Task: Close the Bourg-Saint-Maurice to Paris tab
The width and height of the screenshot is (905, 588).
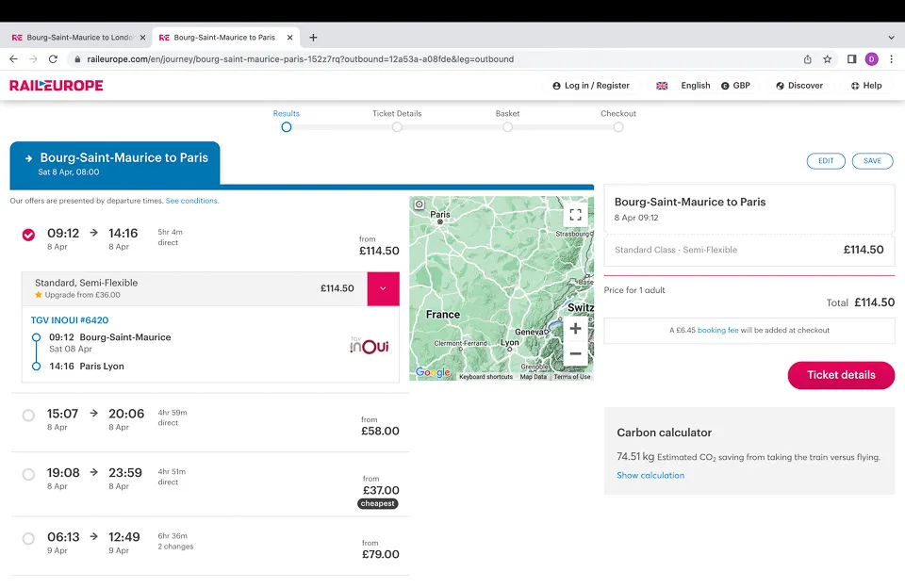Action: pos(289,38)
